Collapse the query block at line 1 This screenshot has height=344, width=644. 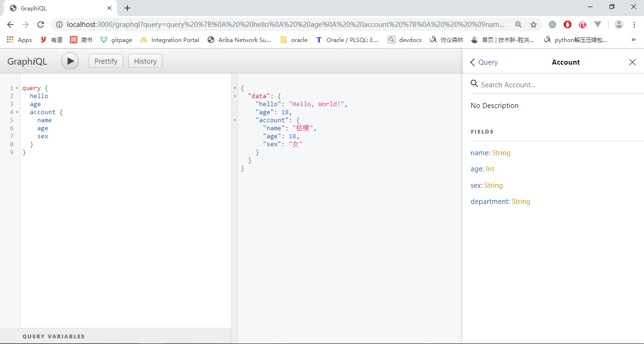[x=17, y=88]
